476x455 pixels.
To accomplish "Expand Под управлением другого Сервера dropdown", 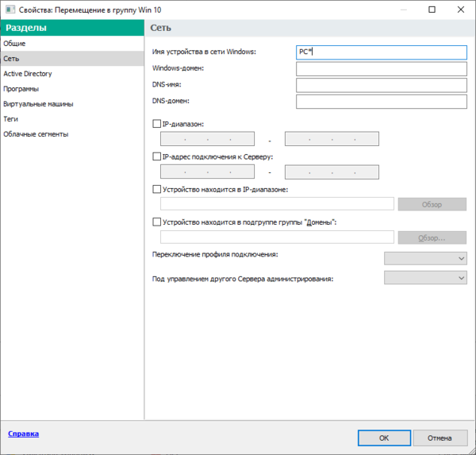I will (425, 278).
